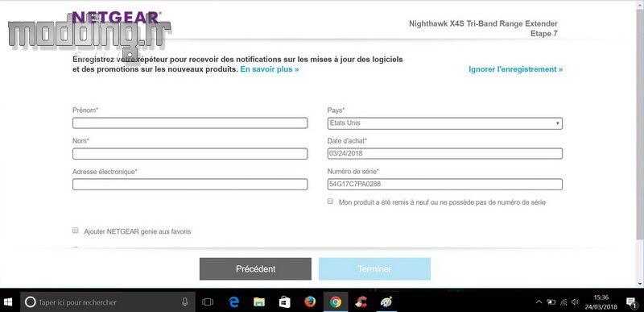
Task: Open the Windows Start menu
Action: pyautogui.click(x=8, y=302)
